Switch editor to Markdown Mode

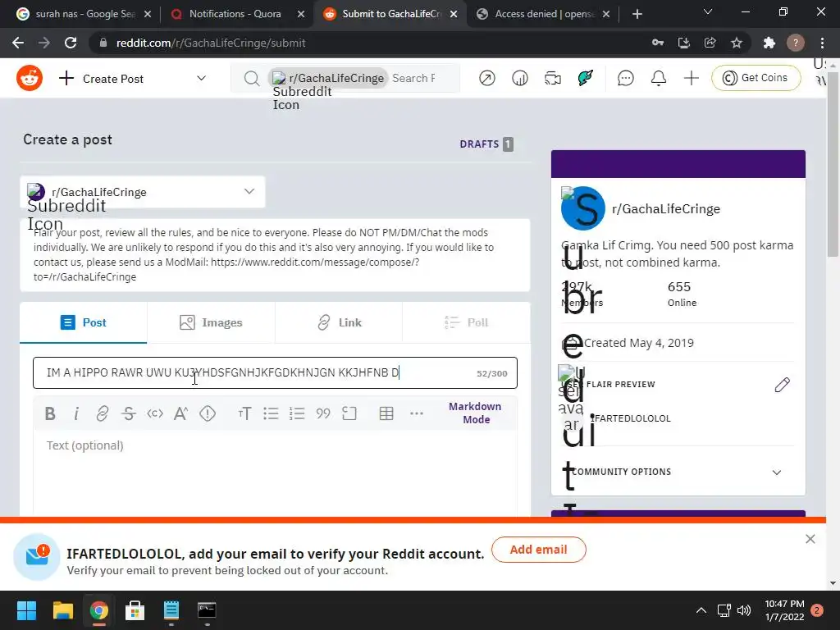point(475,413)
